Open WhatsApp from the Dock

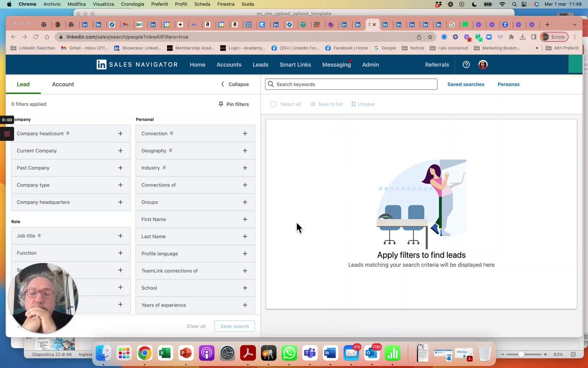289,353
